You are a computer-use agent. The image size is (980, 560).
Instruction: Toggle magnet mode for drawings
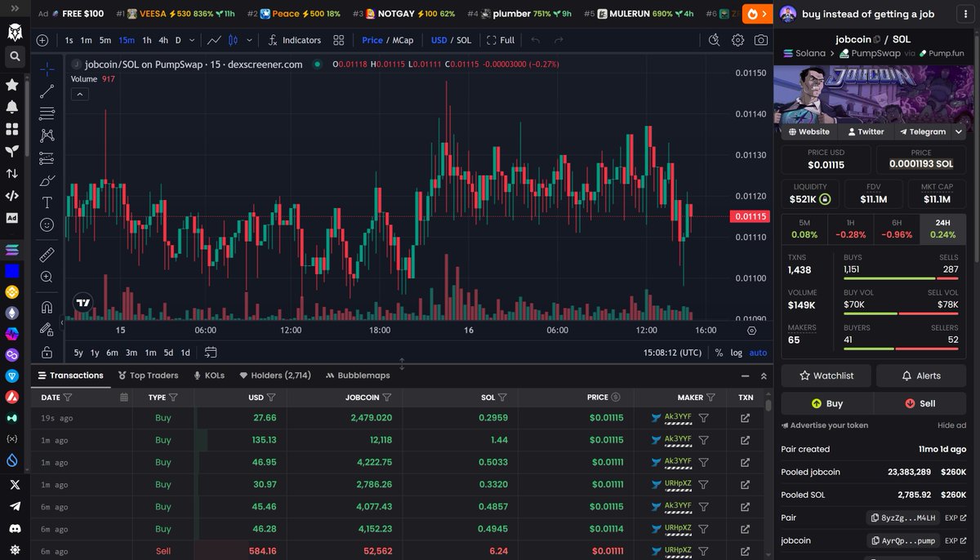pos(47,308)
